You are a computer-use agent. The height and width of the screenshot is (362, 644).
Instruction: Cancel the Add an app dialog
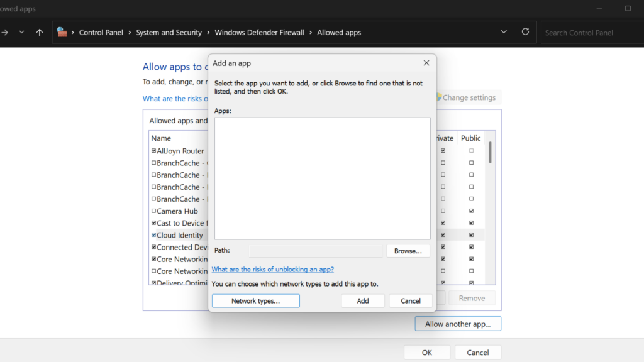410,301
